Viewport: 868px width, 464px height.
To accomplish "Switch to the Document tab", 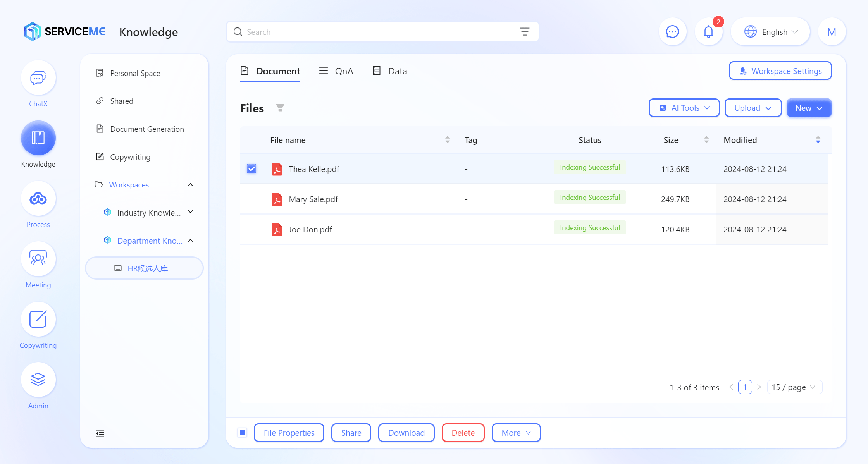I will point(270,71).
